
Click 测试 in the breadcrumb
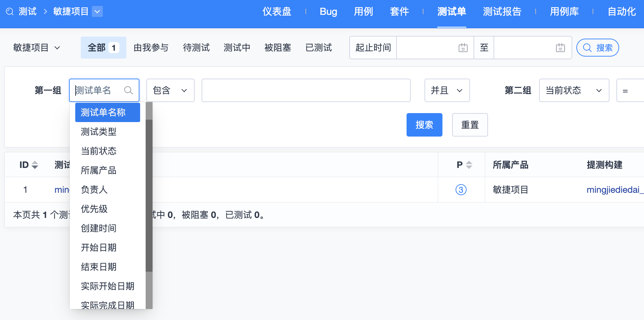(x=28, y=12)
